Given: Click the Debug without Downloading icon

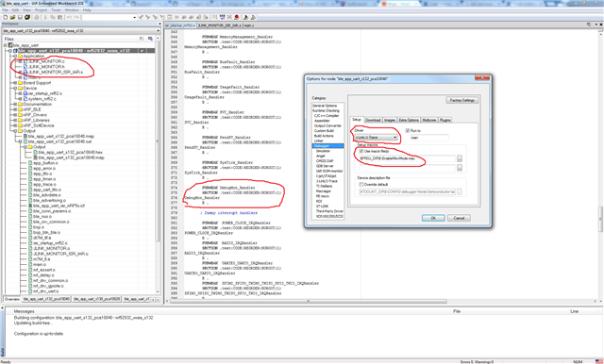Looking at the screenshot, I should [x=253, y=17].
